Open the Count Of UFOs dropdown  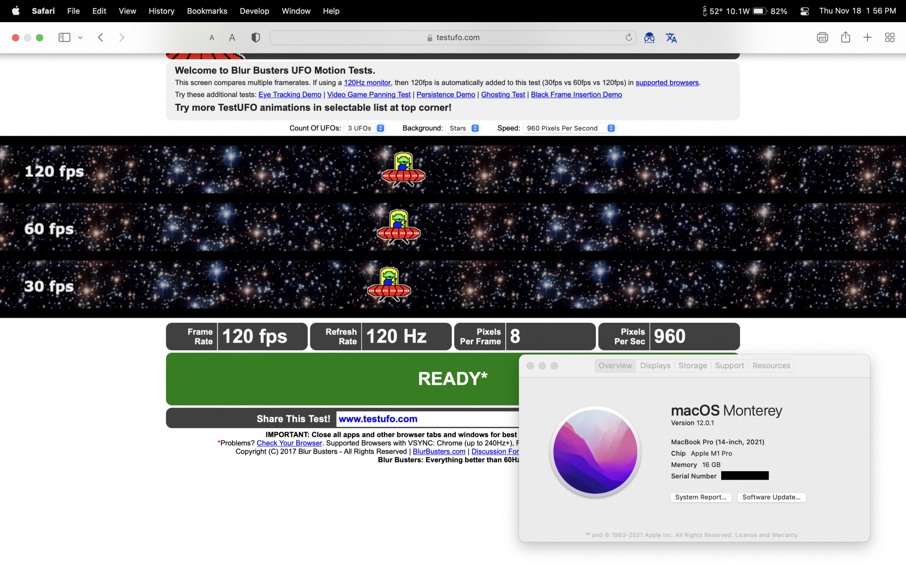pyautogui.click(x=365, y=129)
